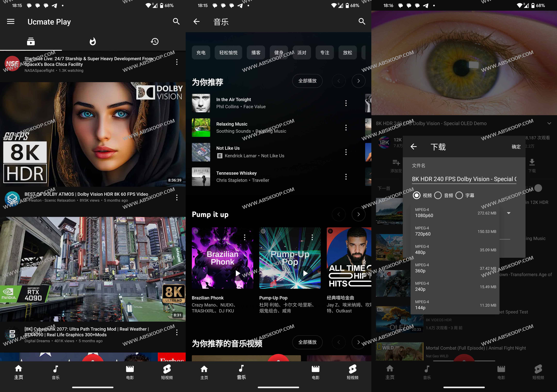Expand the quality dropdown arrow beside 1080p60
The image size is (557, 392).
tap(509, 213)
